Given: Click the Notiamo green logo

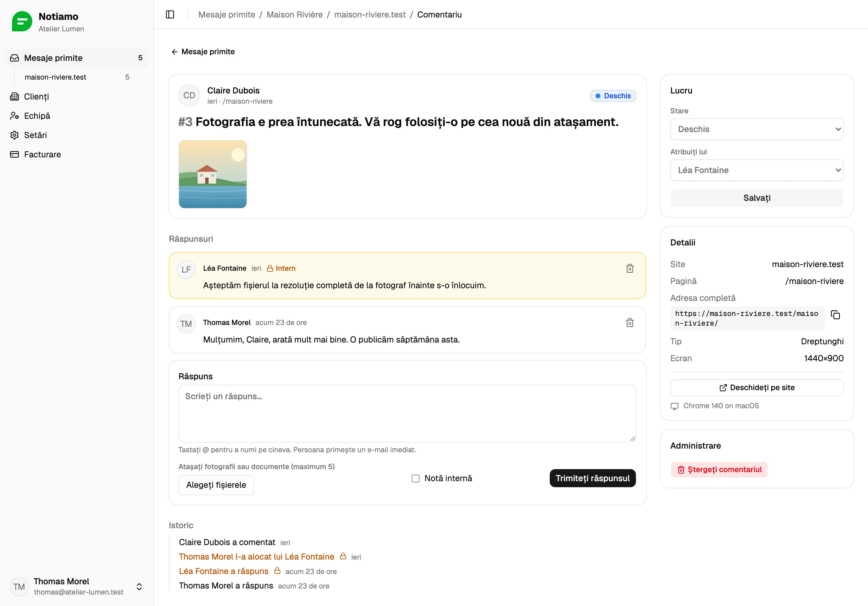Looking at the screenshot, I should tap(22, 22).
